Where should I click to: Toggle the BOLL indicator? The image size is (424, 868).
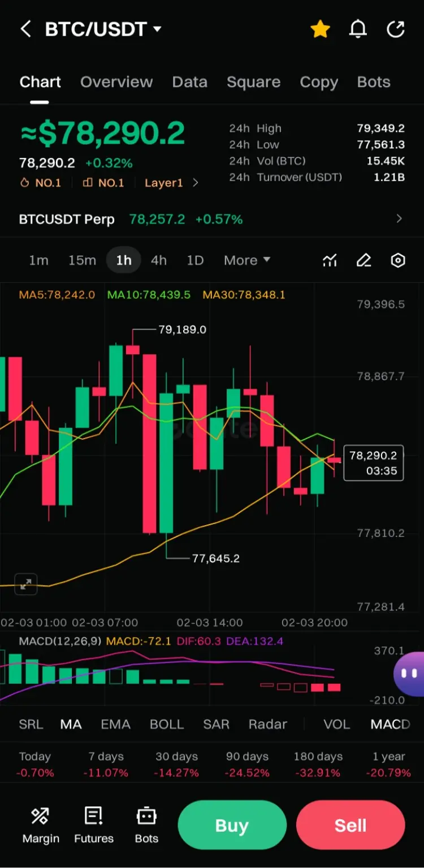167,724
